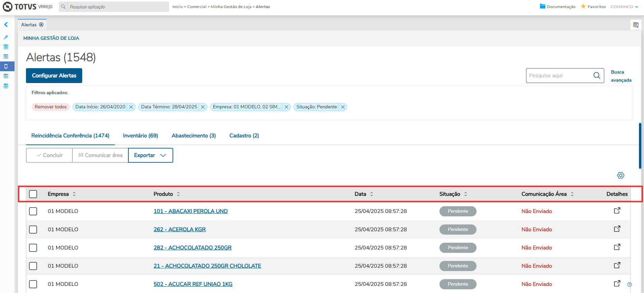
Task: Select Reincidência Conferência (1474) tab
Action: (x=70, y=136)
